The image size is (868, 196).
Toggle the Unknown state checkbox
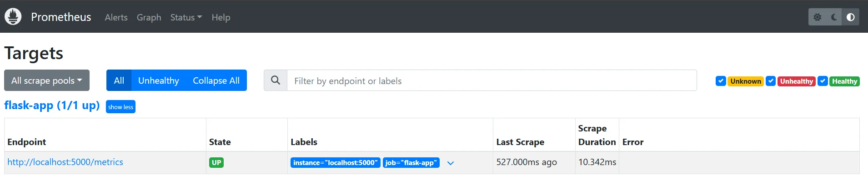coord(721,81)
